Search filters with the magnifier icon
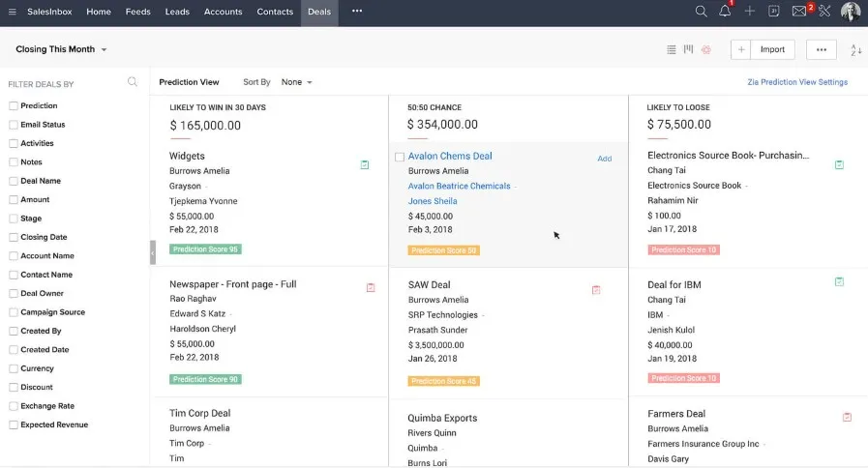868x468 pixels. 133,82
